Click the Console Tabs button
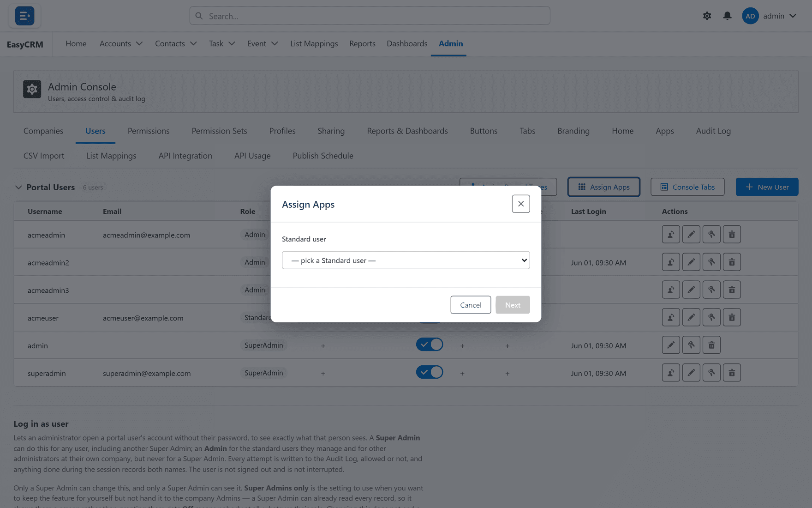 687,187
